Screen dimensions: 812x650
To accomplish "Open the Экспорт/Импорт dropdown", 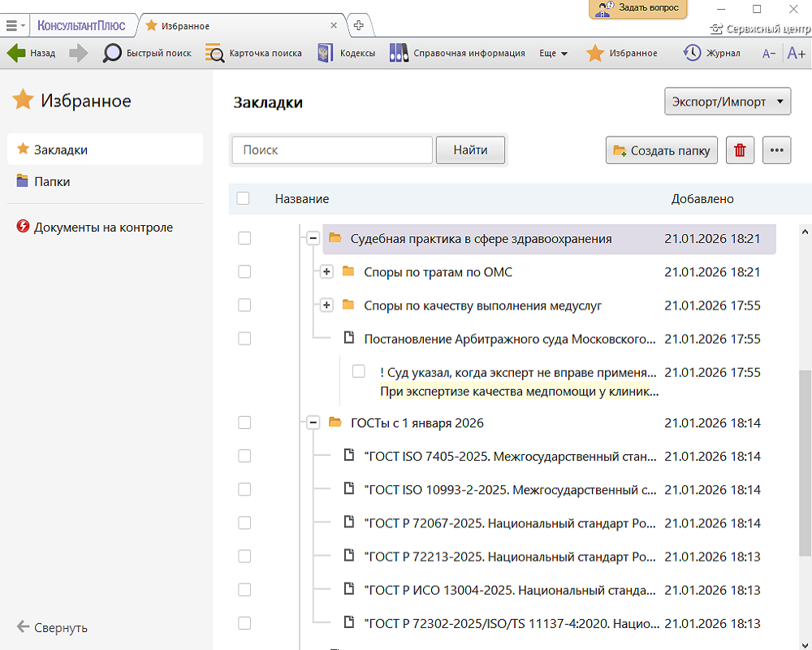I will [x=727, y=102].
